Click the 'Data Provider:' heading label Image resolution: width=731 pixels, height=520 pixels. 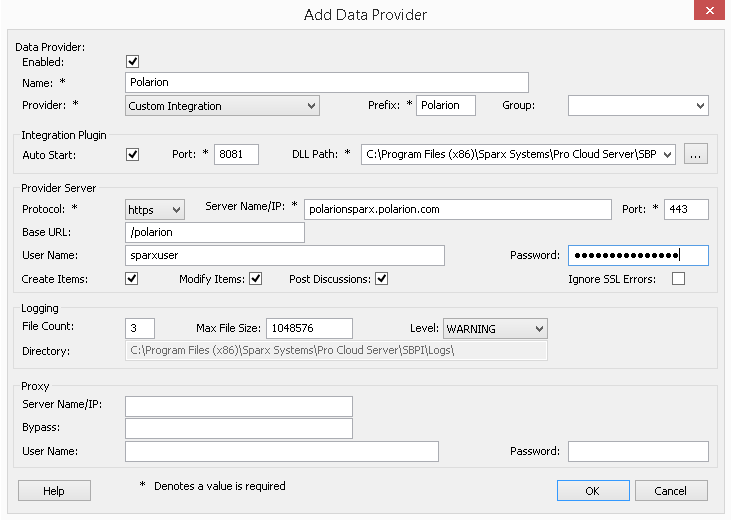50,47
